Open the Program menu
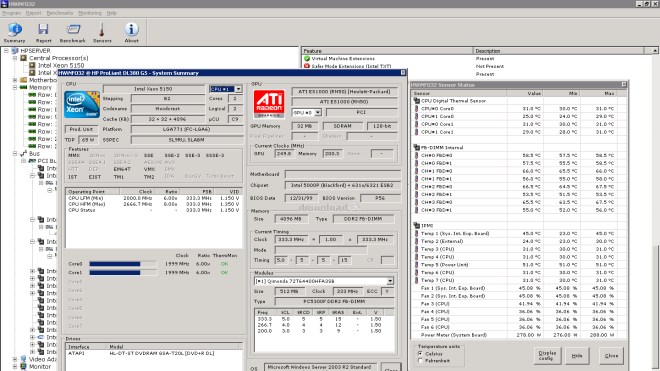 [x=11, y=13]
